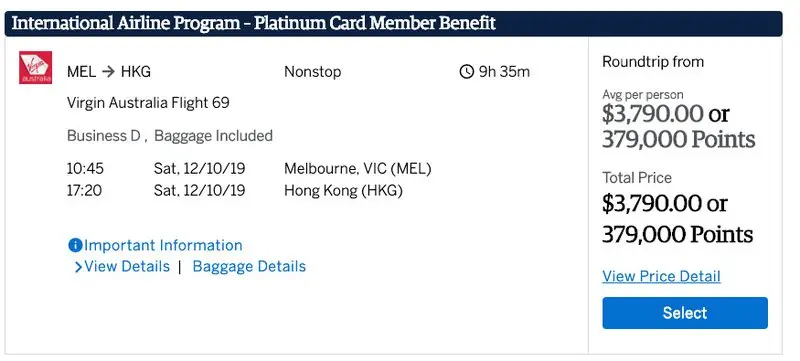The height and width of the screenshot is (361, 800).
Task: Click the 10:45 departure time
Action: point(85,169)
